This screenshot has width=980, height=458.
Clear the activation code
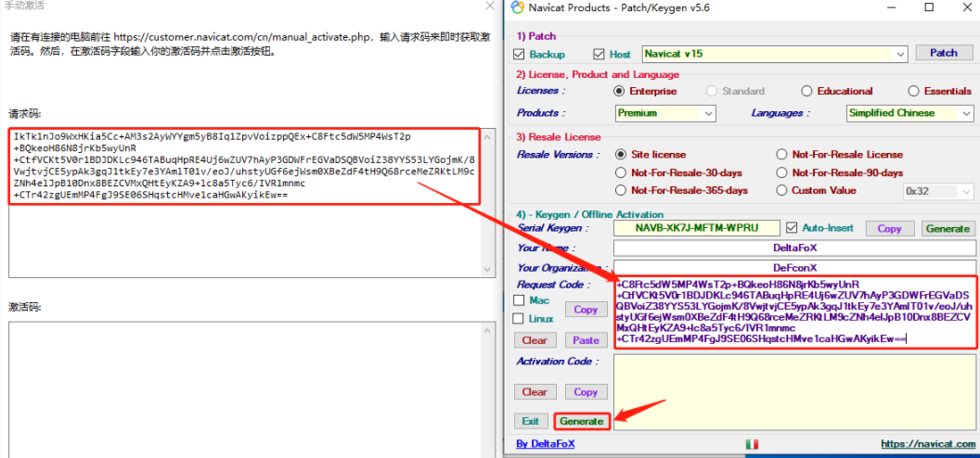(x=535, y=392)
